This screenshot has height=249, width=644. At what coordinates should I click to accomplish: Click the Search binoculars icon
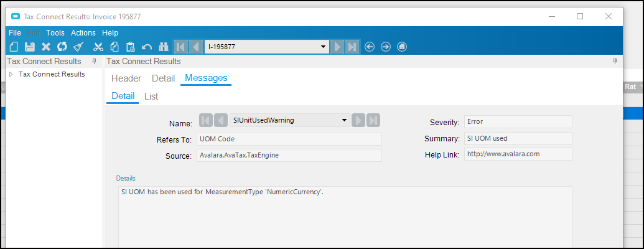point(164,47)
